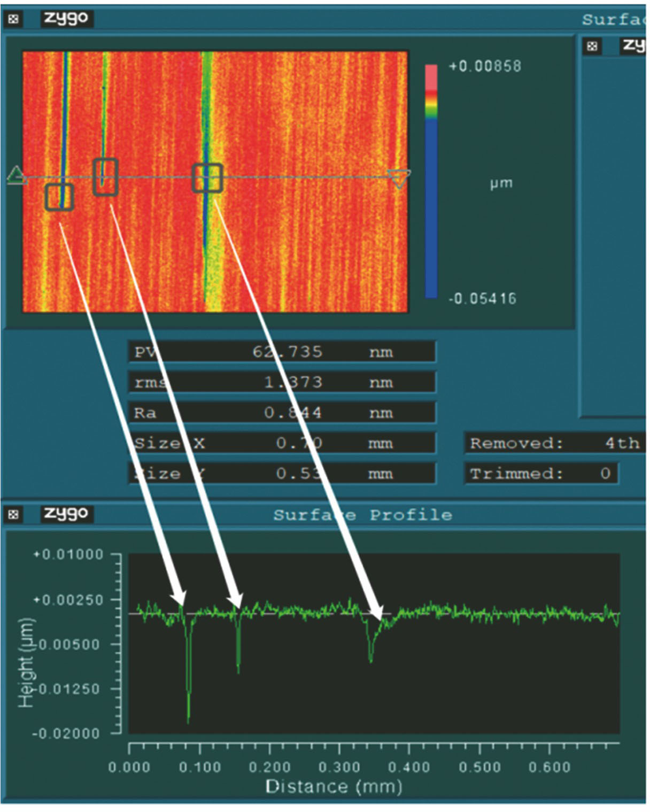Viewport: 650px width, 812px height.
Task: Click partially visible zygo logo in right panel
Action: [633, 45]
